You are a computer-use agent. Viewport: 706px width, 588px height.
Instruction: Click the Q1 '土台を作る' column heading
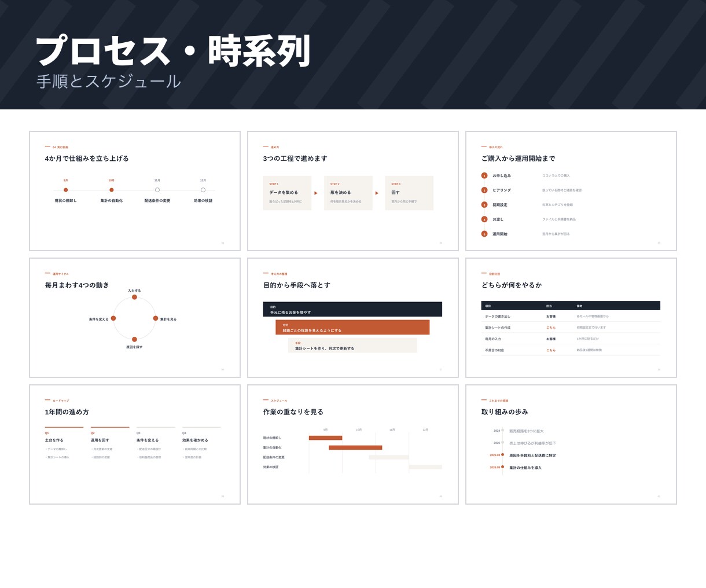(54, 440)
